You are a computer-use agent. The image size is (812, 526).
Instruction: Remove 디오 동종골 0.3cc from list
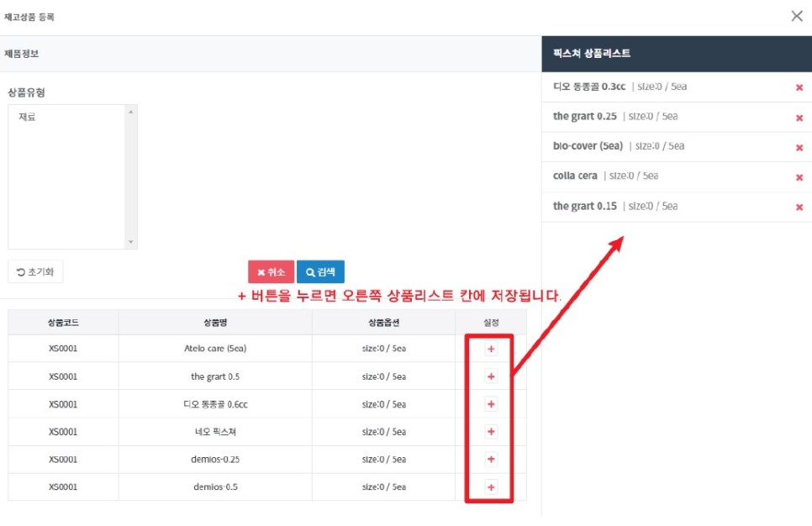click(x=799, y=87)
